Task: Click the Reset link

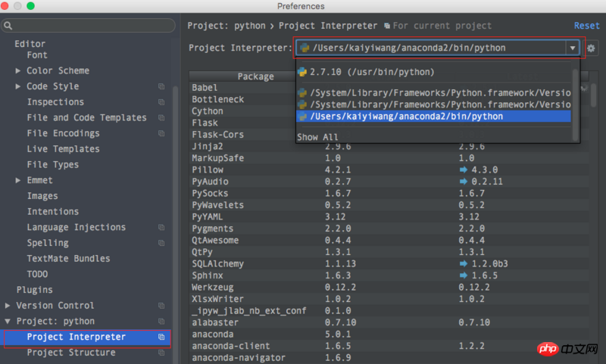Action: 586,26
